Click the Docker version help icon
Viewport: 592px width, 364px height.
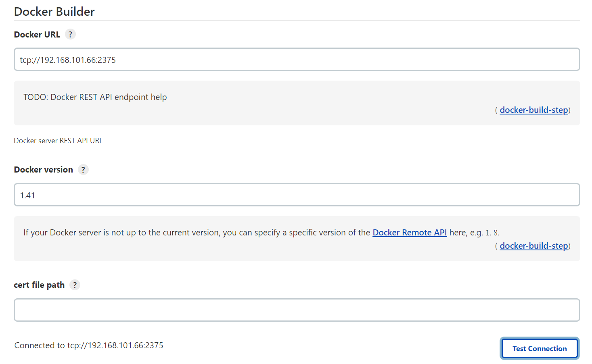pos(83,170)
